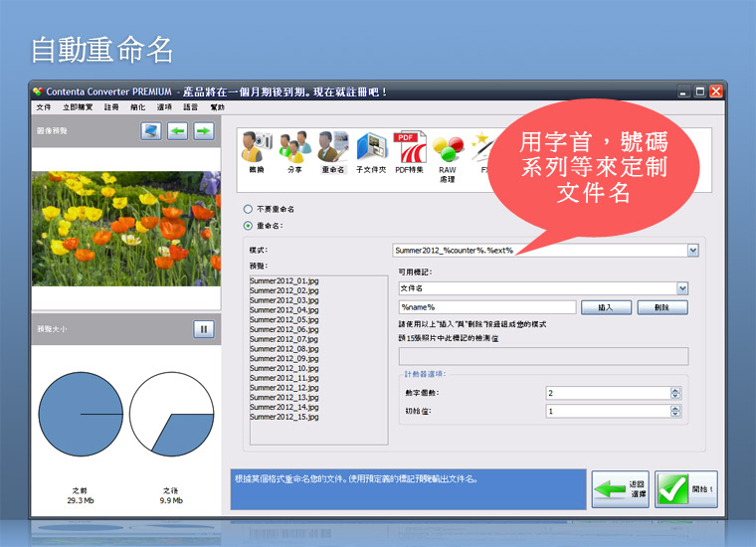Open the 文件 menu
The image size is (756, 547).
coord(44,107)
